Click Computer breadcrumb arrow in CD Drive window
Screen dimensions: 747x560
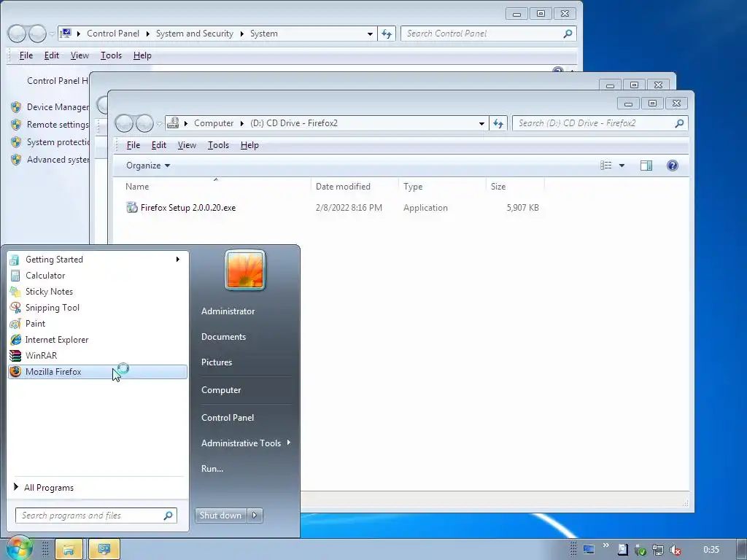pyautogui.click(x=241, y=124)
